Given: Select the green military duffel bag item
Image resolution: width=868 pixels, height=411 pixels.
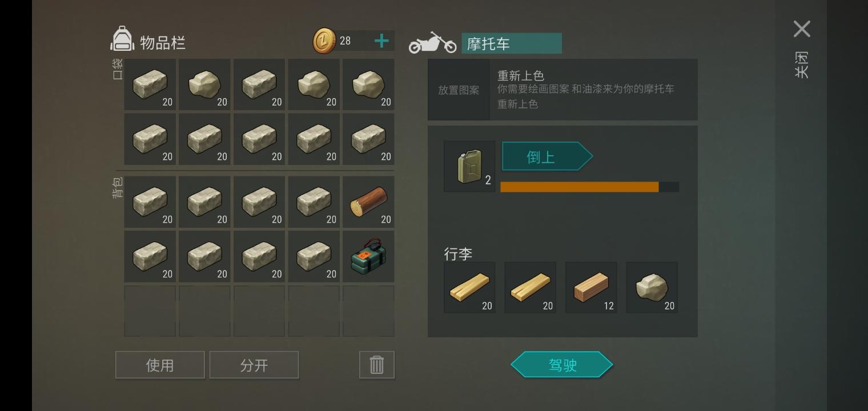Looking at the screenshot, I should (x=368, y=256).
